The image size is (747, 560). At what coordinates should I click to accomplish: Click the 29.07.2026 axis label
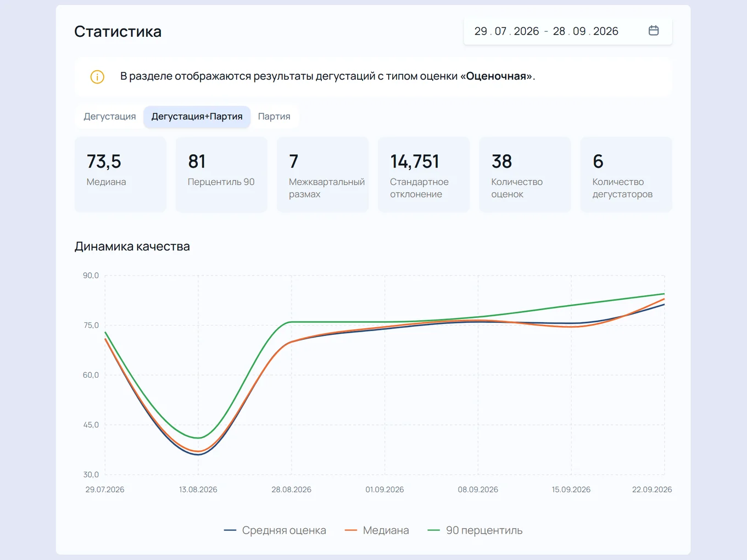105,490
